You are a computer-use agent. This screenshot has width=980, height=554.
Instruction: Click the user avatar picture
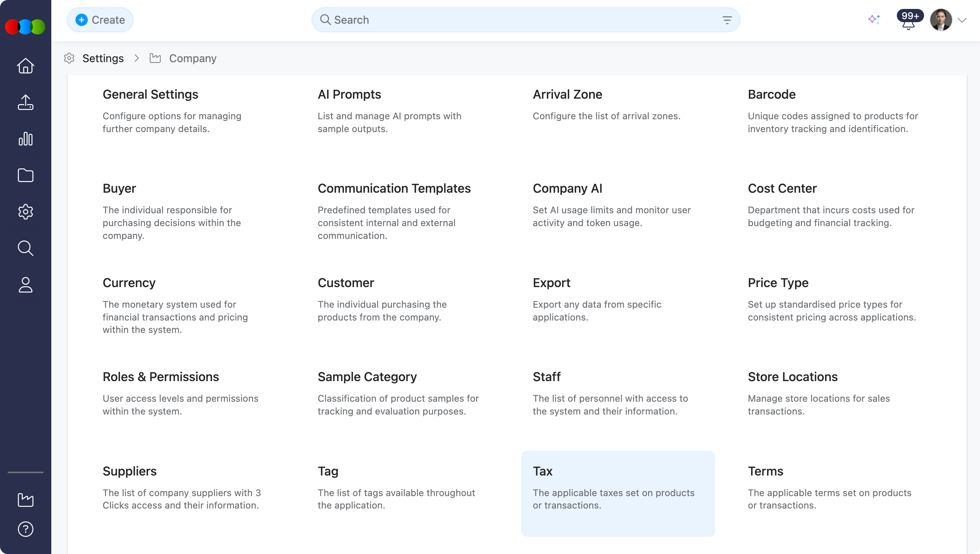click(x=940, y=20)
